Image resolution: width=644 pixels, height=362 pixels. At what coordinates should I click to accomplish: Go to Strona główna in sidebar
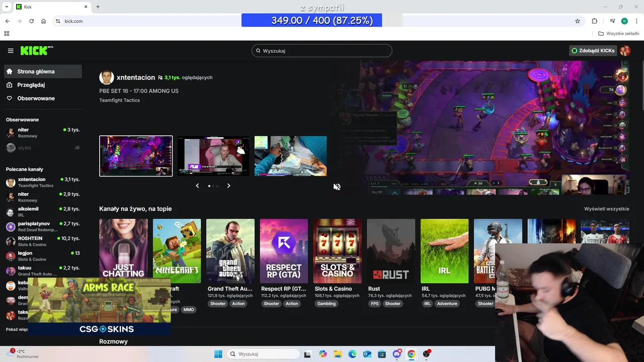point(43,71)
